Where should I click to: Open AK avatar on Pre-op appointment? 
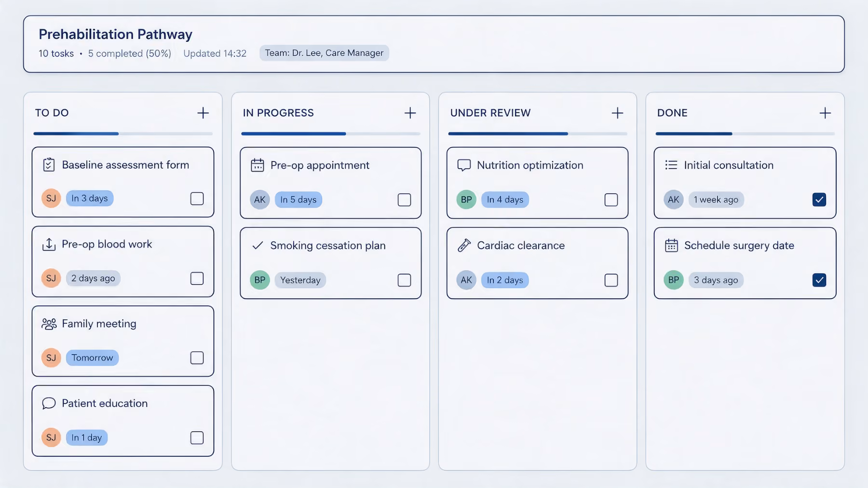(260, 199)
